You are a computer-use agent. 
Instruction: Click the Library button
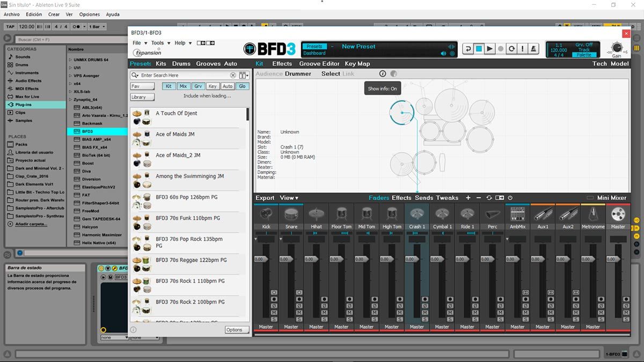coord(143,97)
